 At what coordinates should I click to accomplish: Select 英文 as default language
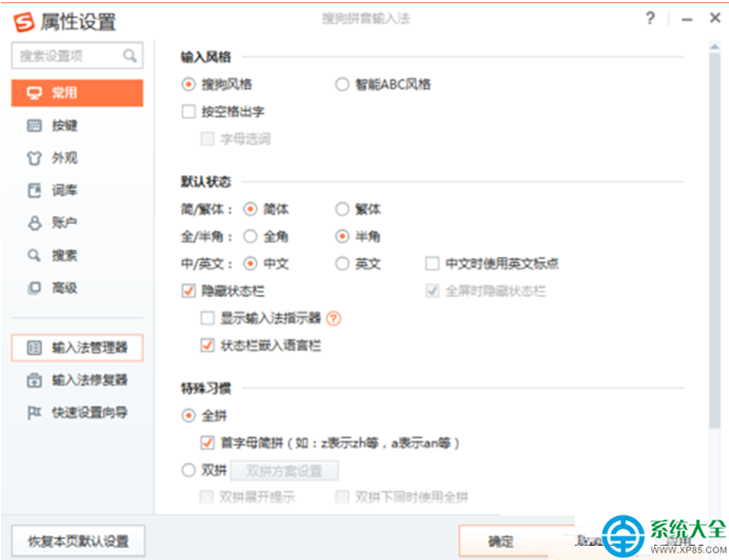click(342, 264)
